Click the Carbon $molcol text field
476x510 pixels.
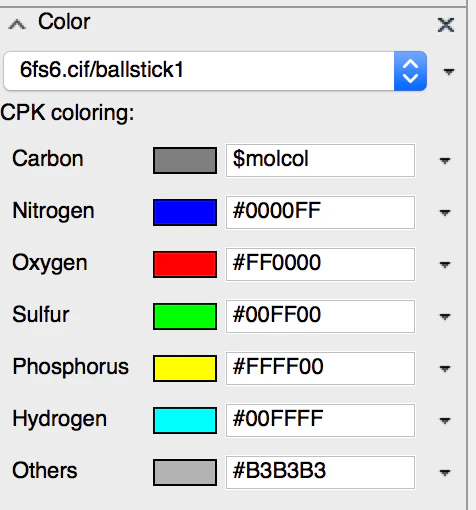coord(320,160)
